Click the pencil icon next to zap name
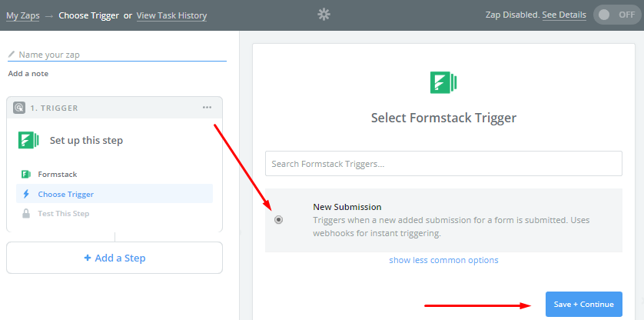 12,55
